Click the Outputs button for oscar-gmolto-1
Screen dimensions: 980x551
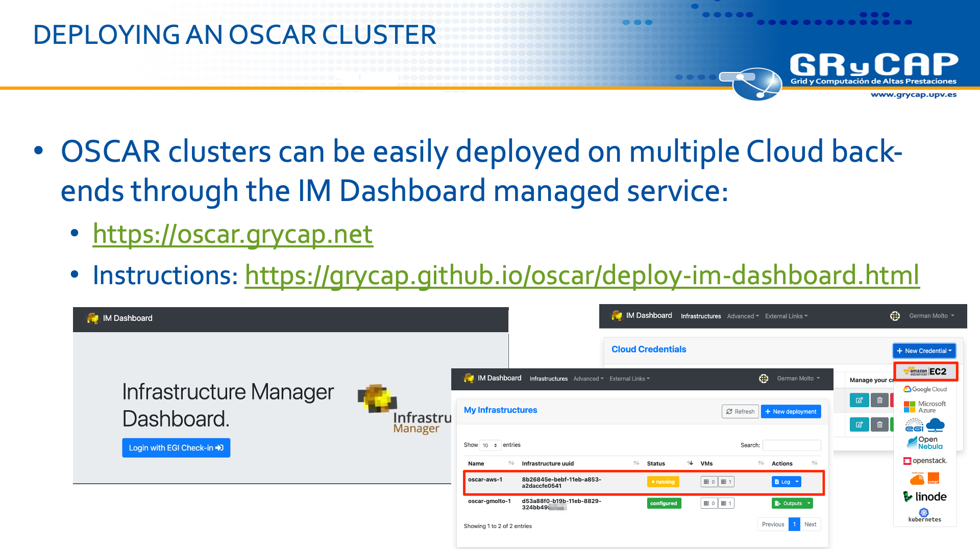788,504
